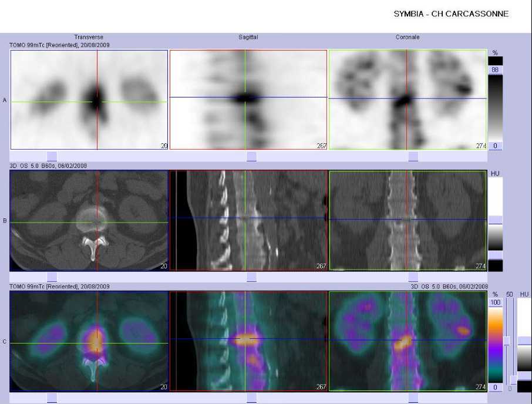Viewport: 532px width, 404px height.
Task: Click the fusion blend slider handle labeled 50
Action: [507, 341]
